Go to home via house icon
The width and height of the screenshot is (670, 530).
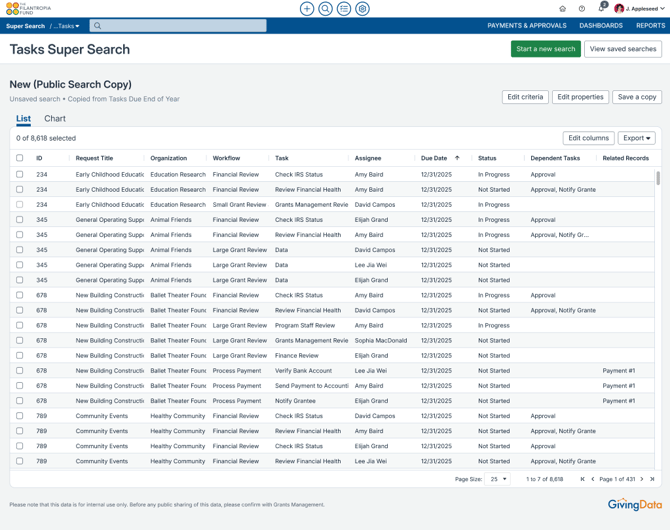pos(562,9)
